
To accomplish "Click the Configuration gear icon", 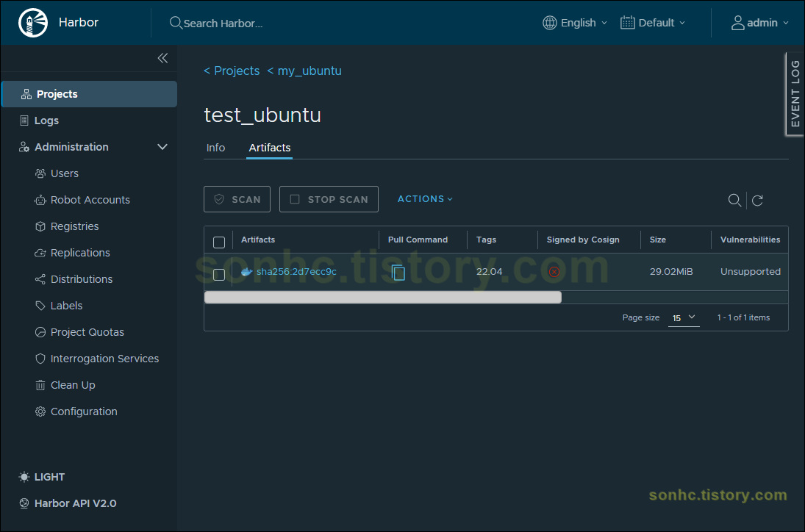I will tap(40, 411).
